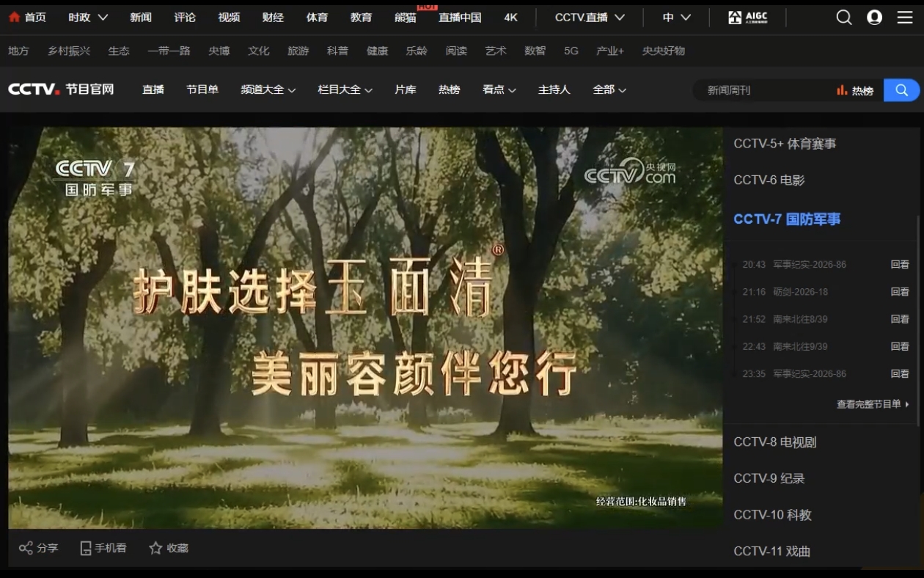Open the 教育 top menu item
The height and width of the screenshot is (578, 924).
tap(361, 17)
